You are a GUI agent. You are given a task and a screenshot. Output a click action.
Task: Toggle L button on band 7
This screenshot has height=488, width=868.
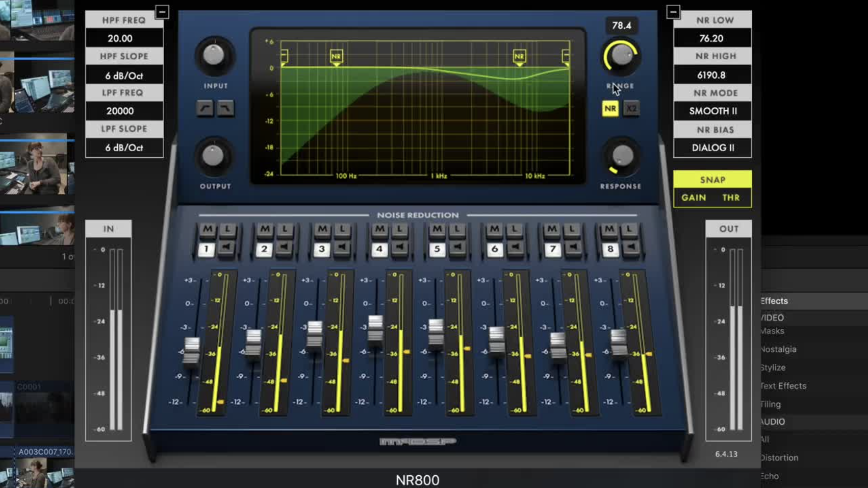pos(572,230)
